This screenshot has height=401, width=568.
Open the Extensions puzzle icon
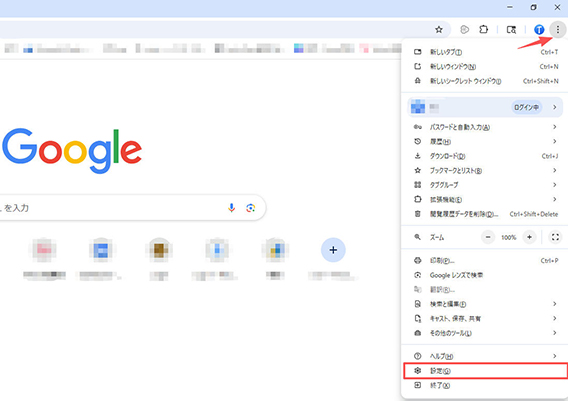tap(484, 29)
